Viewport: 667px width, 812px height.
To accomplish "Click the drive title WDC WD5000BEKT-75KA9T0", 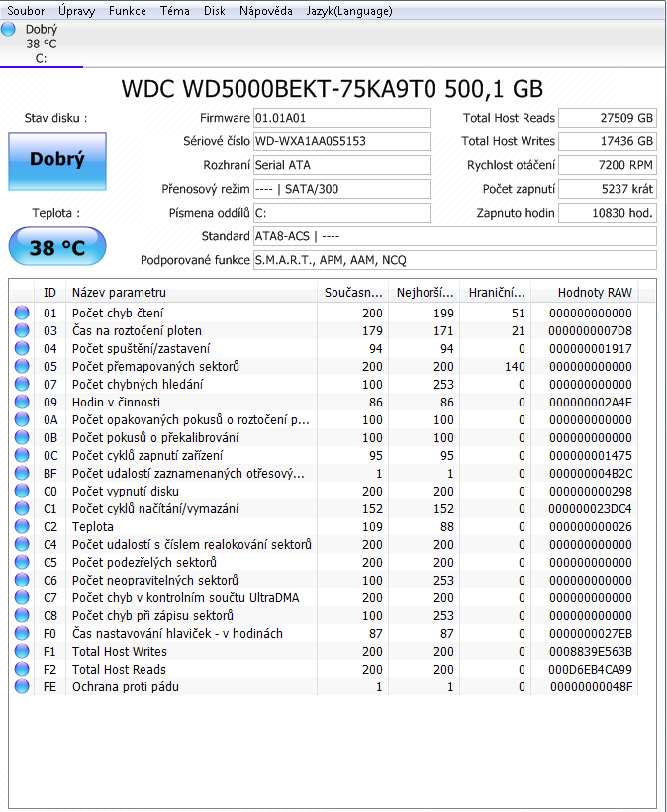I will point(332,89).
